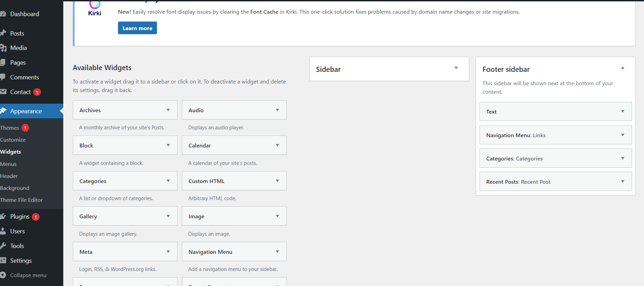This screenshot has width=644, height=286.
Task: Open the Theme File Editor submenu
Action: 22,200
